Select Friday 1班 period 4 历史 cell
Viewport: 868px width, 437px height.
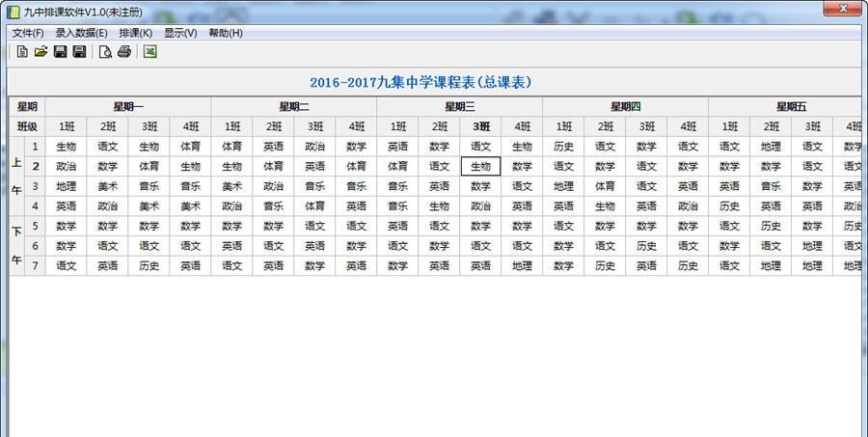click(729, 206)
